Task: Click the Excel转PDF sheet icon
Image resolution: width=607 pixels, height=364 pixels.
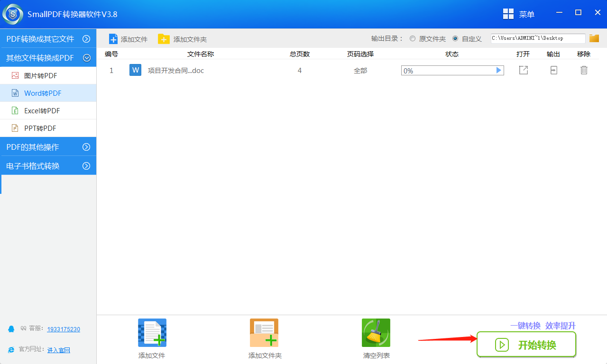Action: [x=15, y=110]
